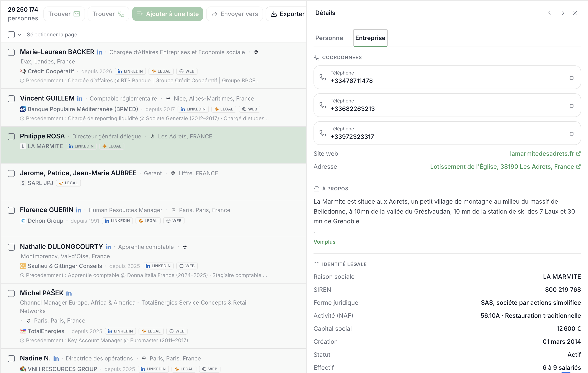Open Vincent GUILLEM's LinkedIn icon

[80, 99]
